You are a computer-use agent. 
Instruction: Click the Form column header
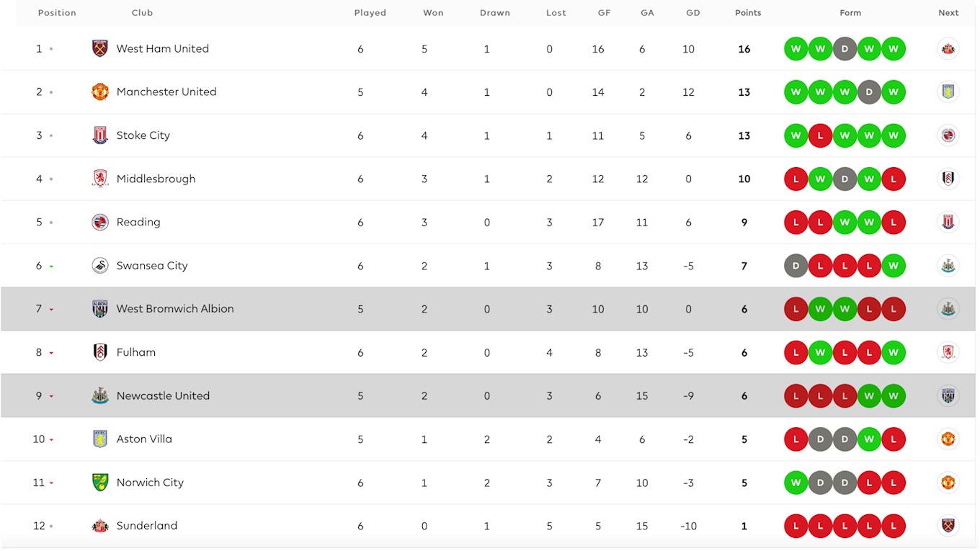pos(850,13)
